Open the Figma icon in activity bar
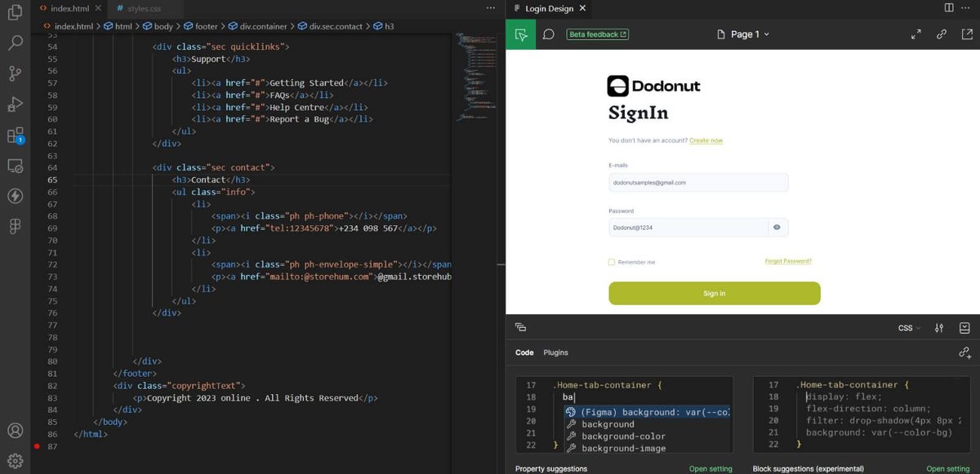980x474 pixels. point(15,227)
